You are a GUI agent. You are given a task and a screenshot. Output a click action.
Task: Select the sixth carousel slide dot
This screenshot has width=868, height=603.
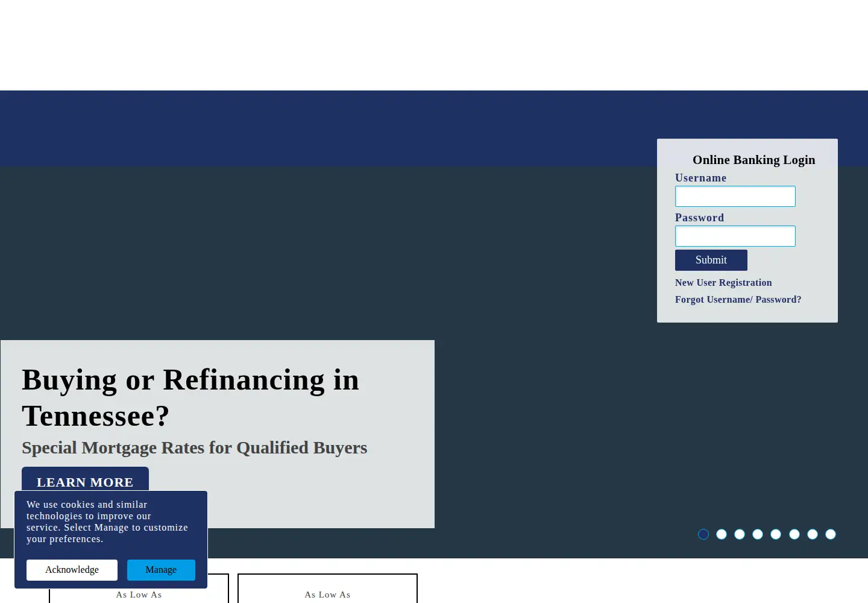pos(794,534)
